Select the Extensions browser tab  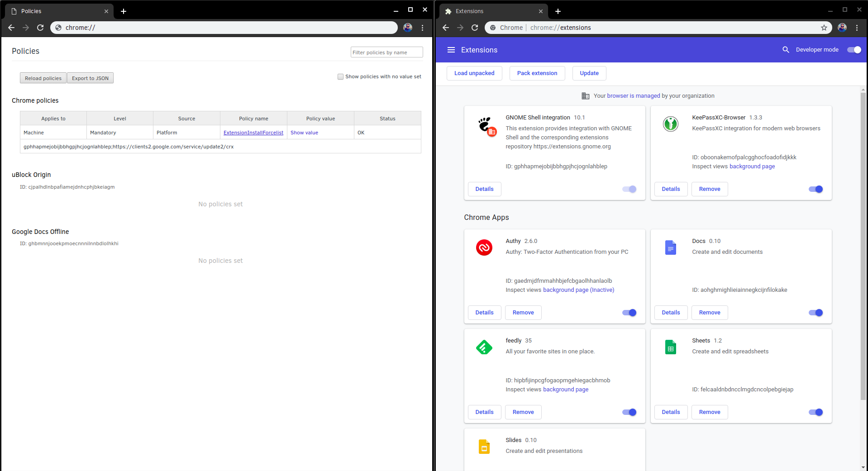pos(491,11)
